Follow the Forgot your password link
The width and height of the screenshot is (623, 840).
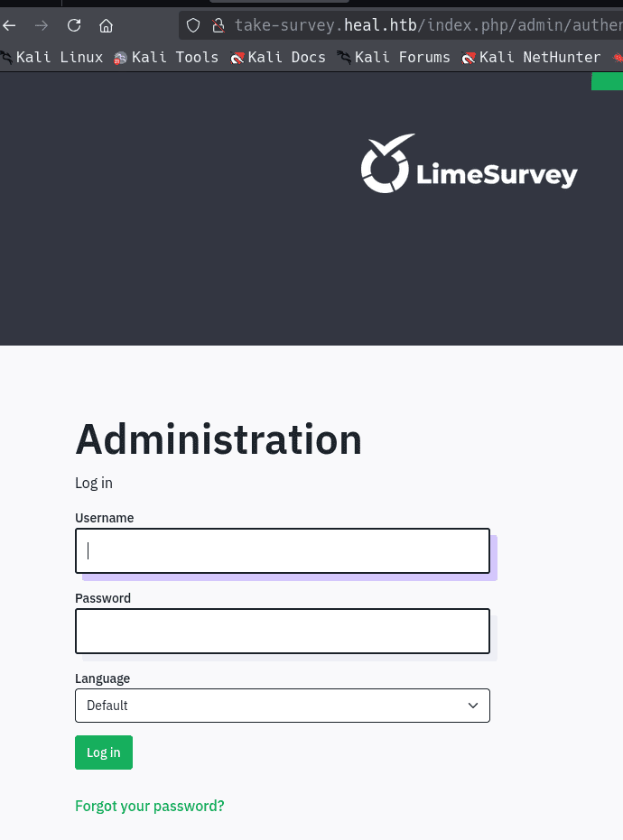(x=150, y=806)
